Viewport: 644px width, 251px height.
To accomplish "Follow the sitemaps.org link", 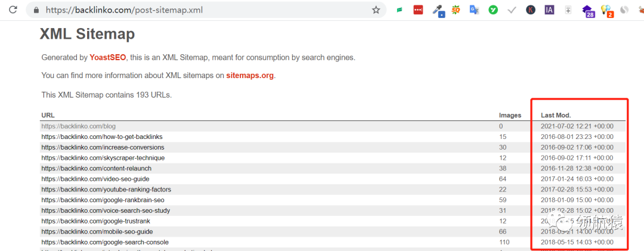I will (x=250, y=76).
